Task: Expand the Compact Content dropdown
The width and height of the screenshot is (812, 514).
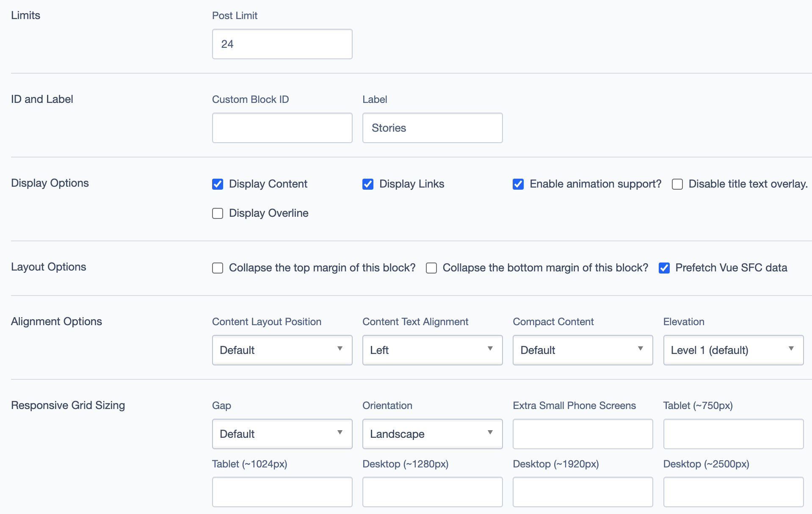Action: tap(583, 350)
